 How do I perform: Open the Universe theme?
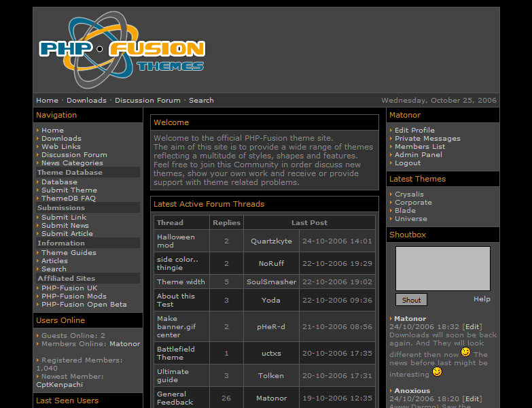[411, 218]
